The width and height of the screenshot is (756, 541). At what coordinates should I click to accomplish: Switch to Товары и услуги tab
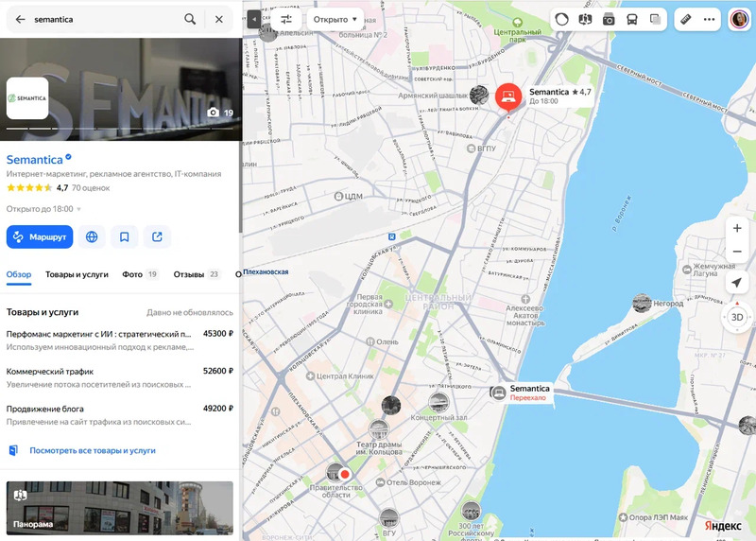77,274
